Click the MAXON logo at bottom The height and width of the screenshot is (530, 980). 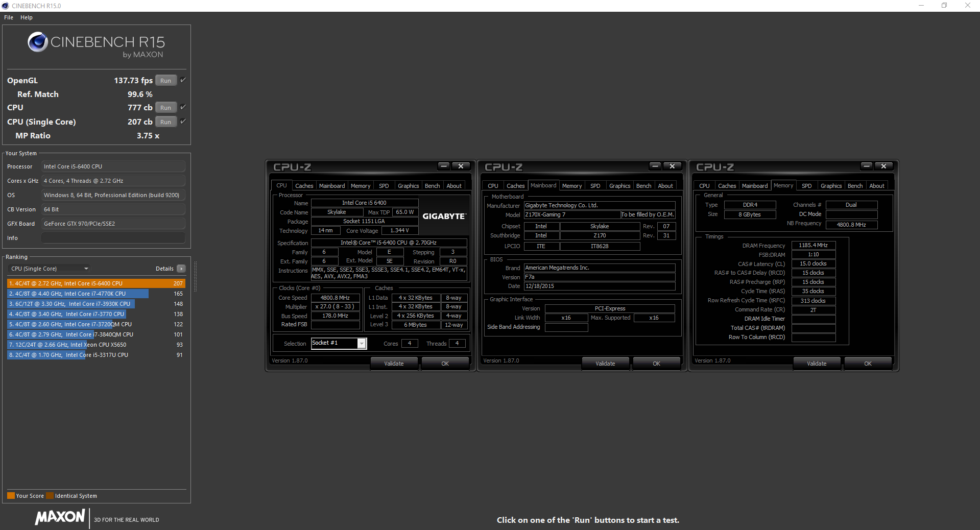coord(60,517)
